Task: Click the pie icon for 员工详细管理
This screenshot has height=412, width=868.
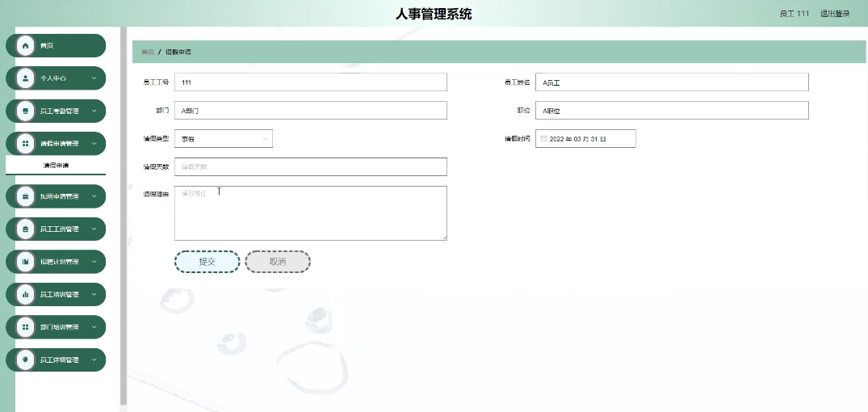Action: [x=25, y=359]
